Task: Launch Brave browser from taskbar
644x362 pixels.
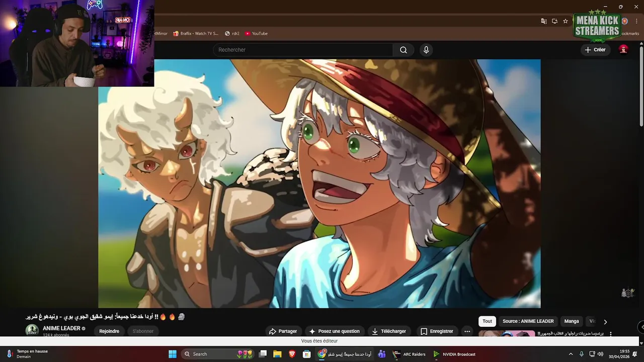Action: click(292, 354)
